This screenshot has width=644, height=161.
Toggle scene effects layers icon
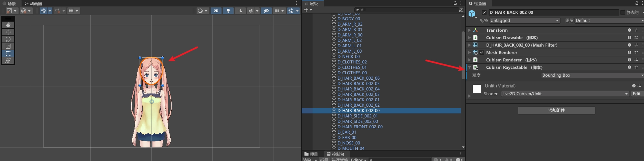(x=251, y=11)
